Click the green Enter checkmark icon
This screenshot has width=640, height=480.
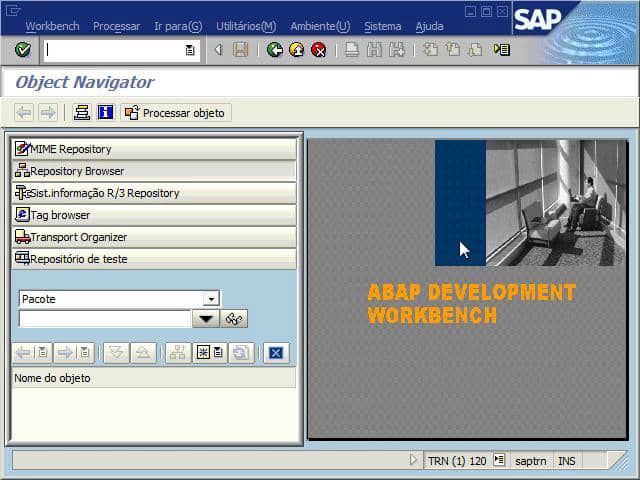tap(23, 50)
